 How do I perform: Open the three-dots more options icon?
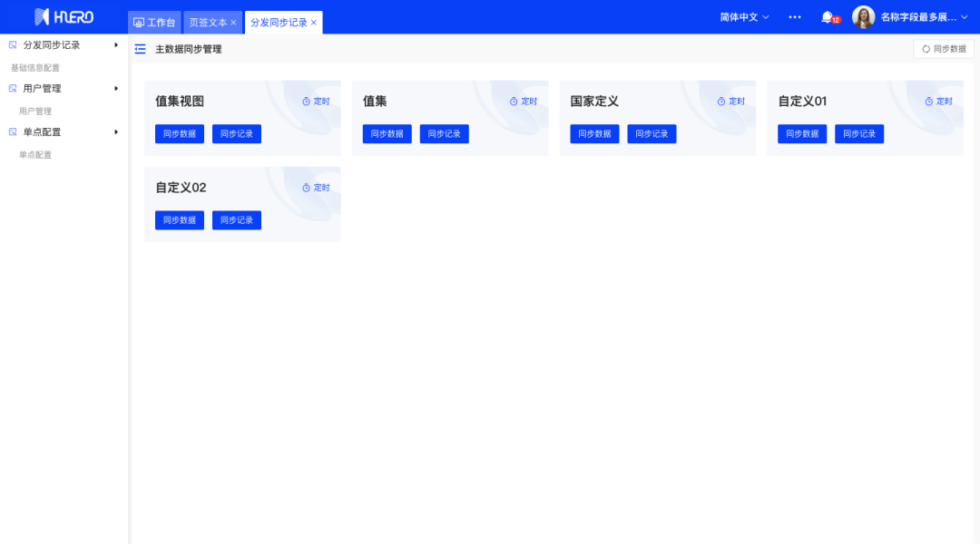tap(795, 17)
